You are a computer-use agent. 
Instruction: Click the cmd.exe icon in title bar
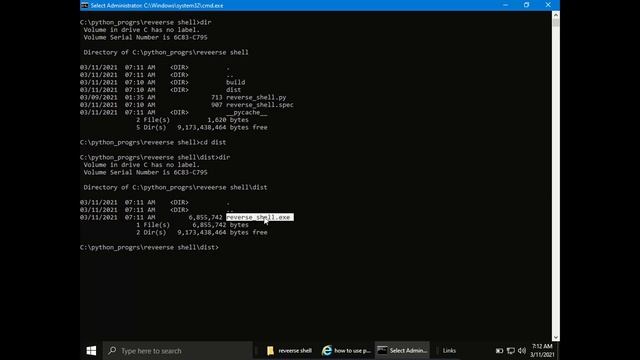tap(84, 5)
